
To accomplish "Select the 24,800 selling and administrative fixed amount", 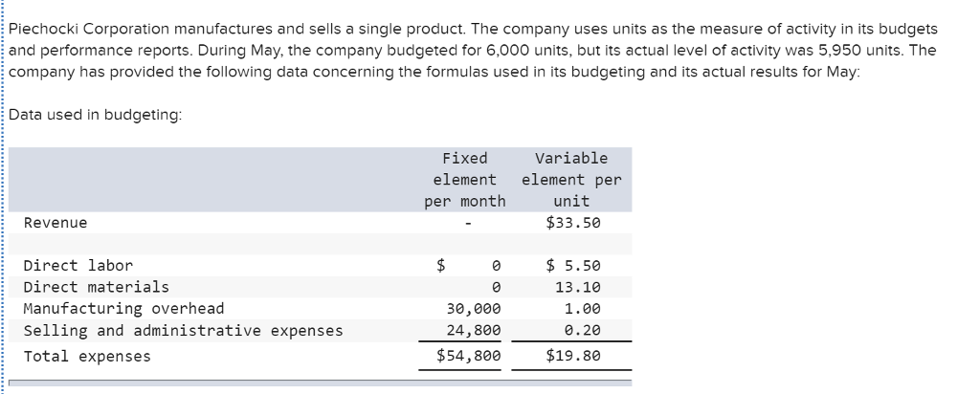I will click(x=474, y=330).
